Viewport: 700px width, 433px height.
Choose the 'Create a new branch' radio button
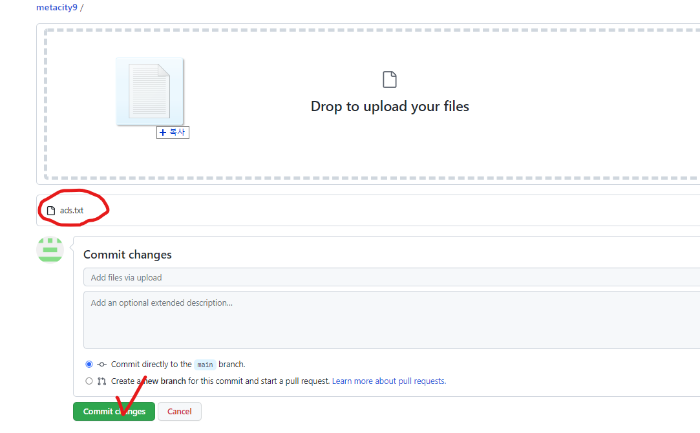[x=89, y=381]
